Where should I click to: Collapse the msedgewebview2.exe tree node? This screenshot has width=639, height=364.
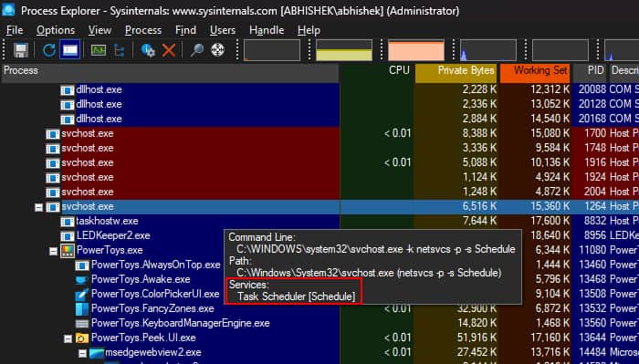[x=83, y=353]
